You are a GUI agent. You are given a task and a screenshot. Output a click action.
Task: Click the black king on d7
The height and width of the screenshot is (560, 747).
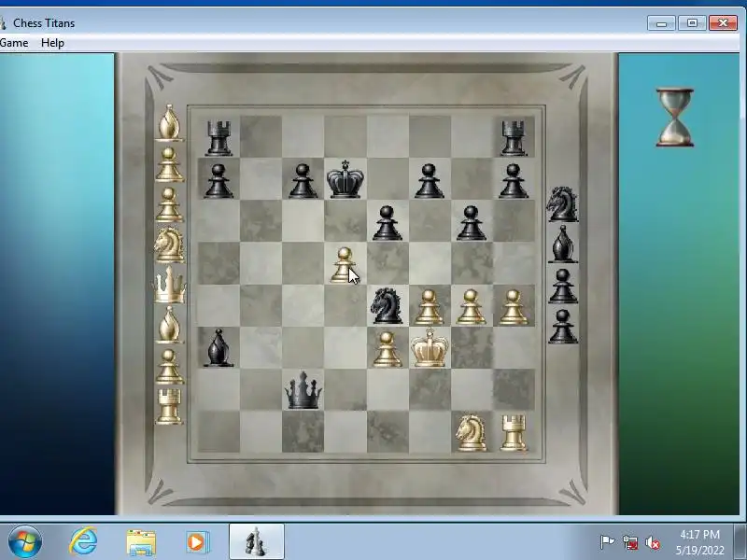345,179
